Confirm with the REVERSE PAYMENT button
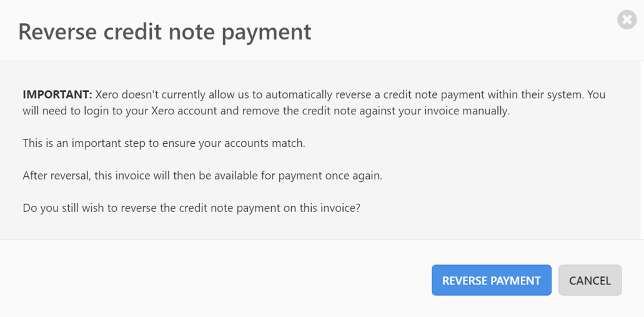This screenshot has width=644, height=317. click(491, 280)
